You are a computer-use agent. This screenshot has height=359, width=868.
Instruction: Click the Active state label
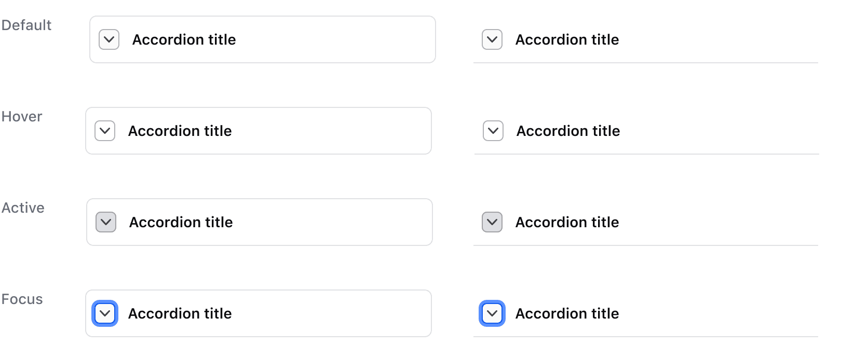(x=23, y=208)
